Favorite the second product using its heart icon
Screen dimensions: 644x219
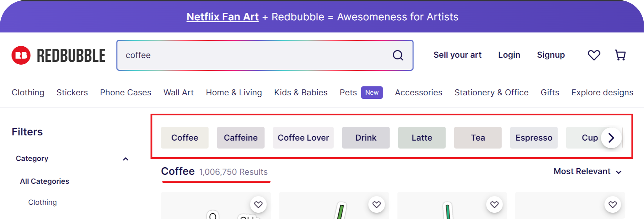(376, 204)
